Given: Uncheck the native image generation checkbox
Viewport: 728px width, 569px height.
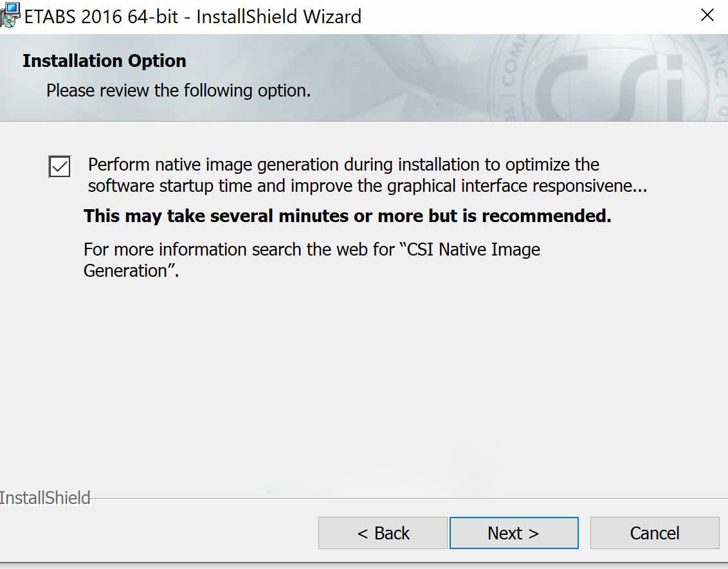Looking at the screenshot, I should 60,167.
